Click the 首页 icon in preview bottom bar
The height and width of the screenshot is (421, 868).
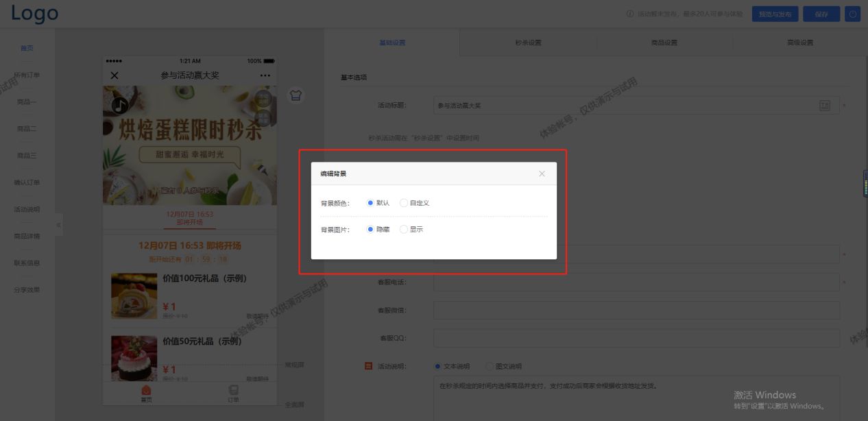tap(145, 391)
